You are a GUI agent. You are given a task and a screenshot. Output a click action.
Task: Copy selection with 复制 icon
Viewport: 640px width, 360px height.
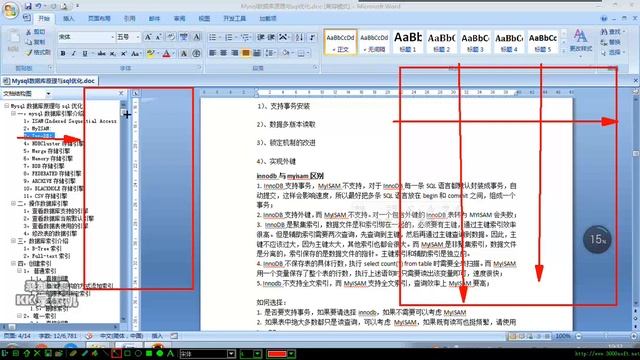point(35,42)
